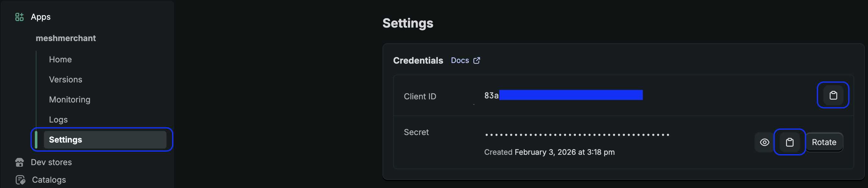The height and width of the screenshot is (188, 868).
Task: Copy the Secret using its clipboard icon
Action: [x=789, y=142]
